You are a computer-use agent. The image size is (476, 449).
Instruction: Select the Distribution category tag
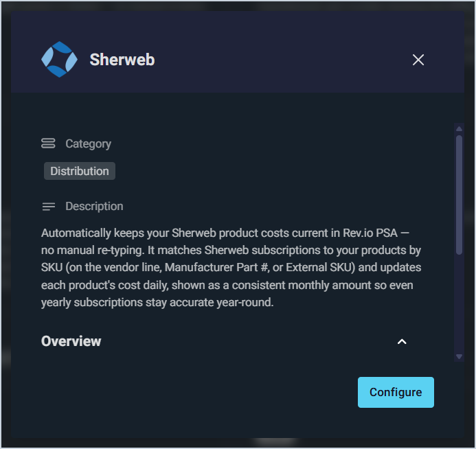click(80, 171)
